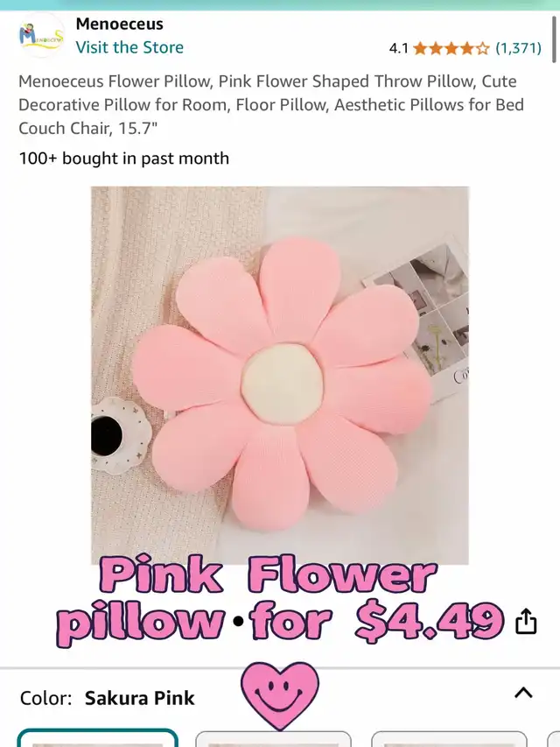Screen dimensions: 560x747
Task: Click the vertical scrollbar at the right edge
Action: pos(554,39)
